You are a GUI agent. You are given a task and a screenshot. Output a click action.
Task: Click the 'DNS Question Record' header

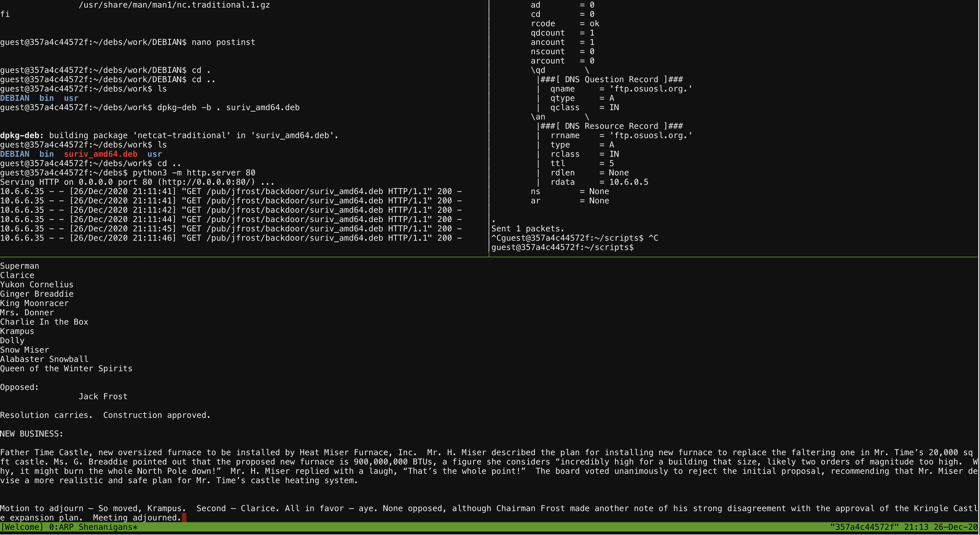[612, 80]
